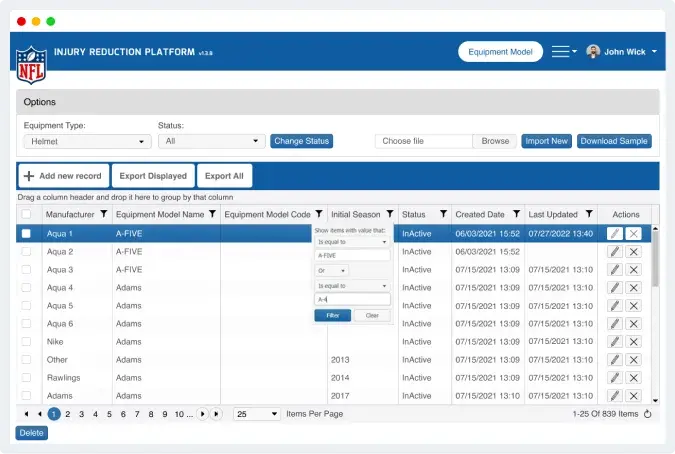Delete the Aqua 3 record

coord(634,270)
